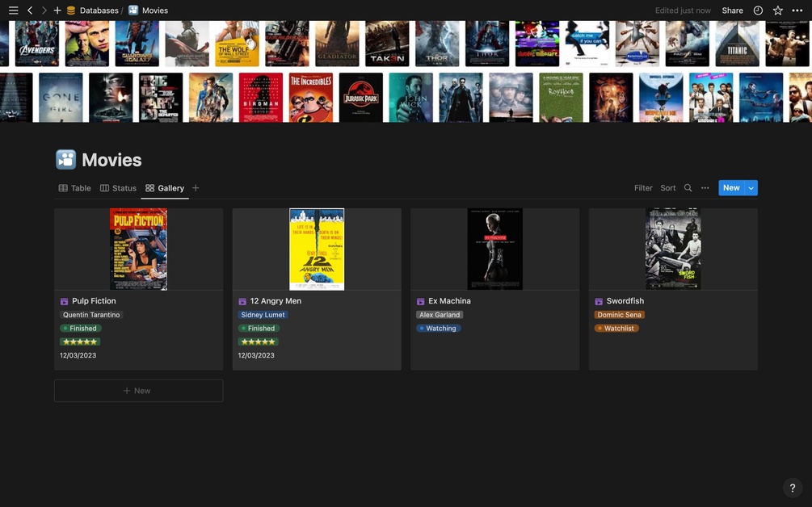Open the Ex Machina poster thumbnail
Viewport: 812px width, 507px height.
pyautogui.click(x=495, y=249)
